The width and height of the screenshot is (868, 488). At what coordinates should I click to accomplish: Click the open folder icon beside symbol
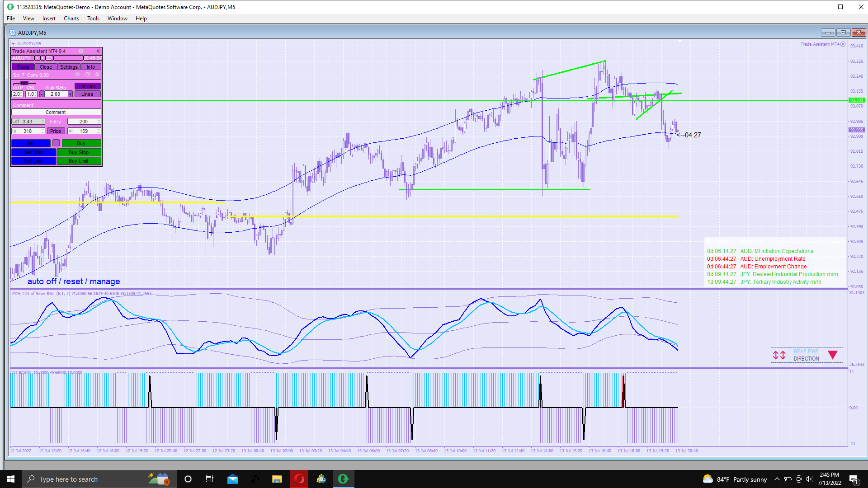[x=49, y=58]
